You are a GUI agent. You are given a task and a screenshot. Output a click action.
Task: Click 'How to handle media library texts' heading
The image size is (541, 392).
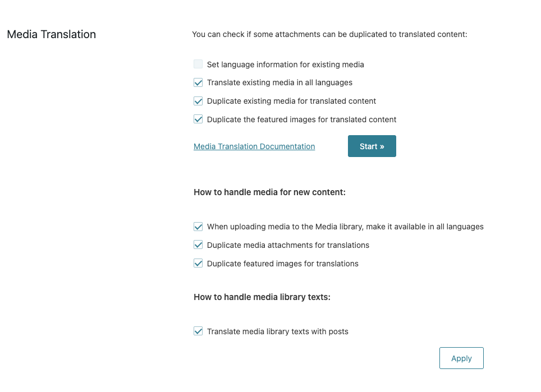click(x=262, y=297)
